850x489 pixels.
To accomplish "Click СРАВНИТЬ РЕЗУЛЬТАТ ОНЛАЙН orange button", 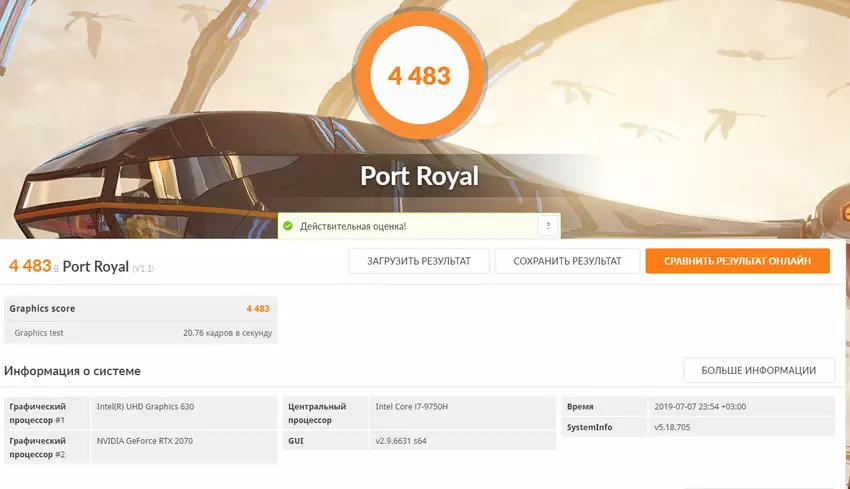I will [x=737, y=261].
